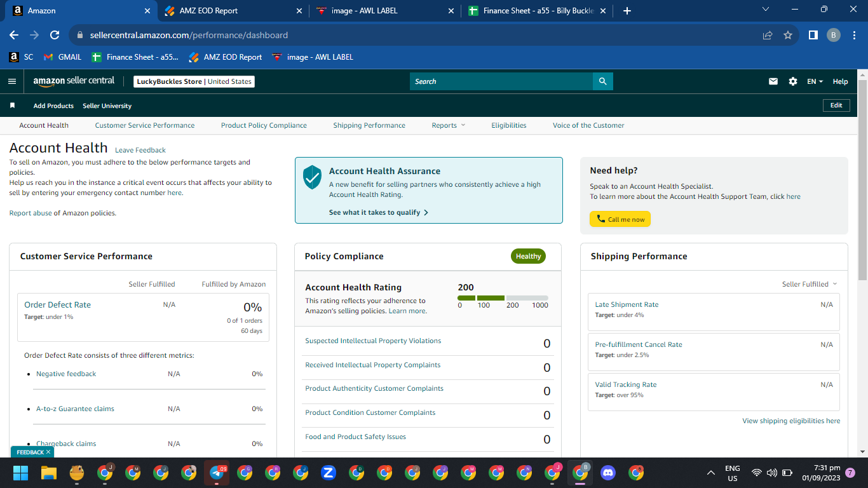Switch to the Shipping Performance tab
This screenshot has height=488, width=868.
pos(369,125)
